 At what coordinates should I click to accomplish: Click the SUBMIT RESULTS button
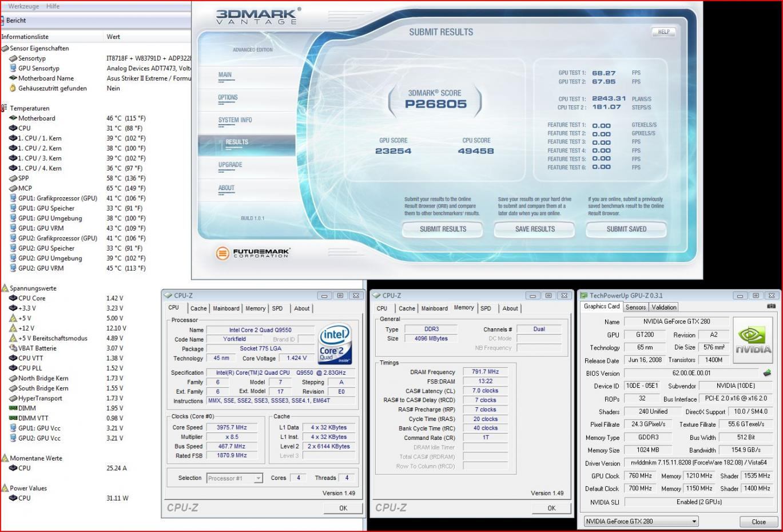pyautogui.click(x=443, y=229)
